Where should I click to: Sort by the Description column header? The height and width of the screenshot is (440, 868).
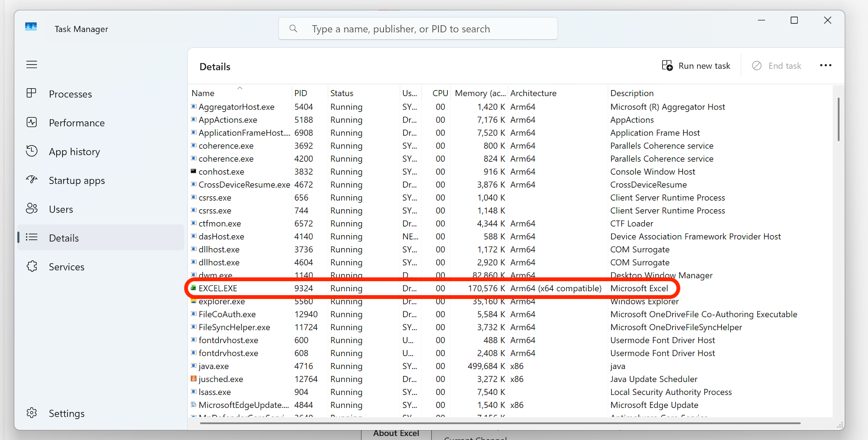click(x=720, y=93)
